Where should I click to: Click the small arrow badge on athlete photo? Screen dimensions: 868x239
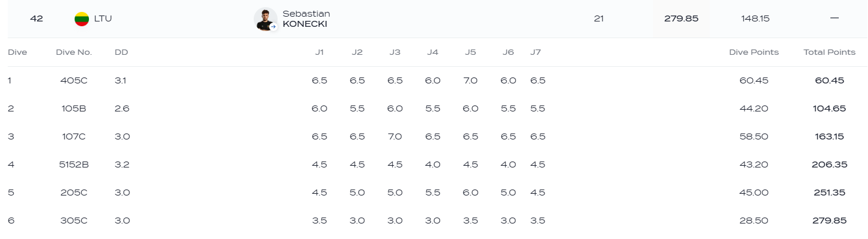(x=273, y=26)
